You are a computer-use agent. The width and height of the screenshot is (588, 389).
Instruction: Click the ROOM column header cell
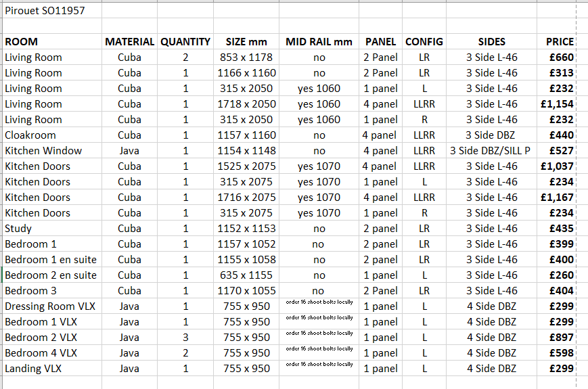[x=22, y=42]
